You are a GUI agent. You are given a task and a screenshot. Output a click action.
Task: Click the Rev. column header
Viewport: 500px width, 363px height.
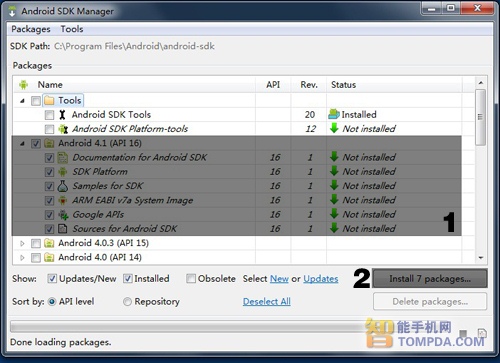click(309, 85)
